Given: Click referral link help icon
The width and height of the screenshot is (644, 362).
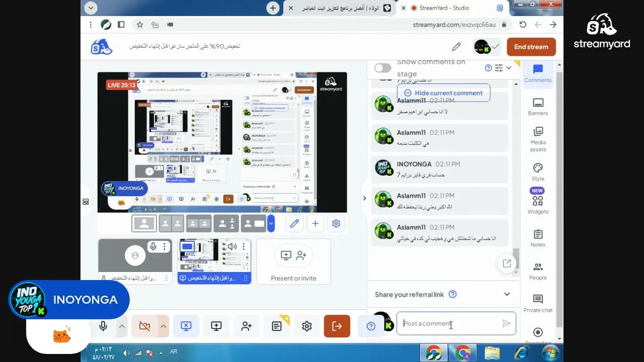Looking at the screenshot, I should (452, 295).
